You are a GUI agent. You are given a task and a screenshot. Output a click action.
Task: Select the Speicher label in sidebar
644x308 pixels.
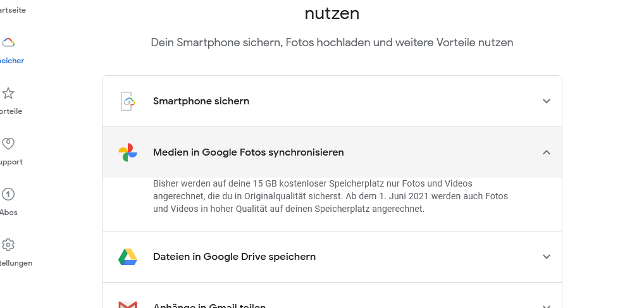[12, 61]
